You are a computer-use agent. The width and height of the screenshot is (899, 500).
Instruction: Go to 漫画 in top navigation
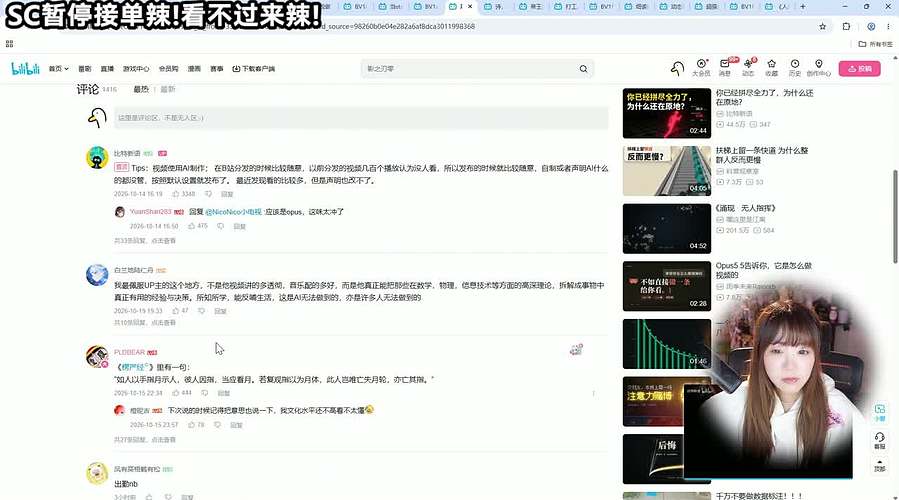194,69
